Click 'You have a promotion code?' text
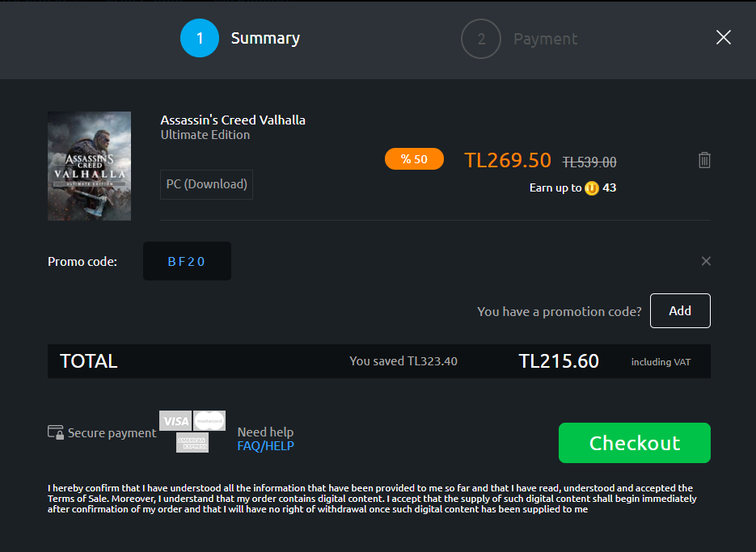Screen dimensions: 756x552 [x=560, y=312]
